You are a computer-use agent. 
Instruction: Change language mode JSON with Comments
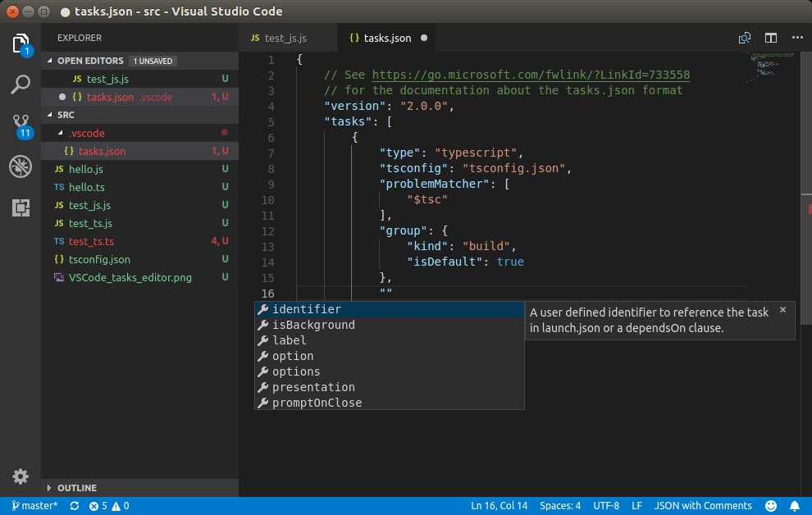703,506
